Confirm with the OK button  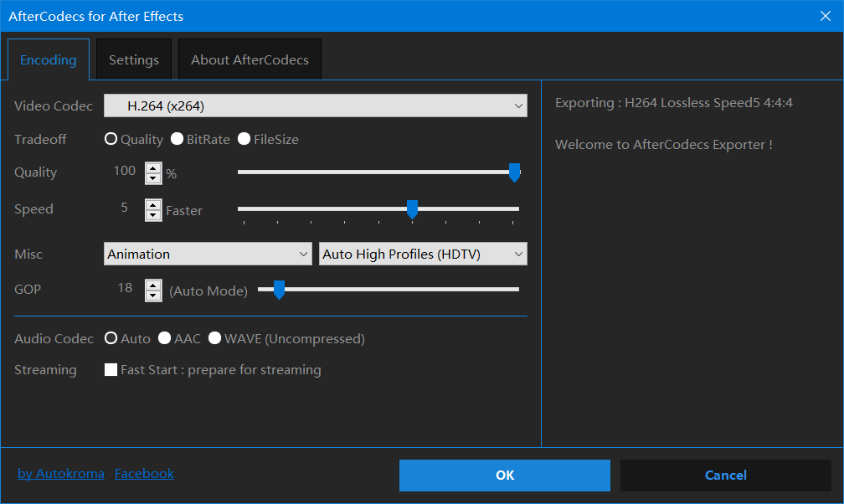coord(505,476)
